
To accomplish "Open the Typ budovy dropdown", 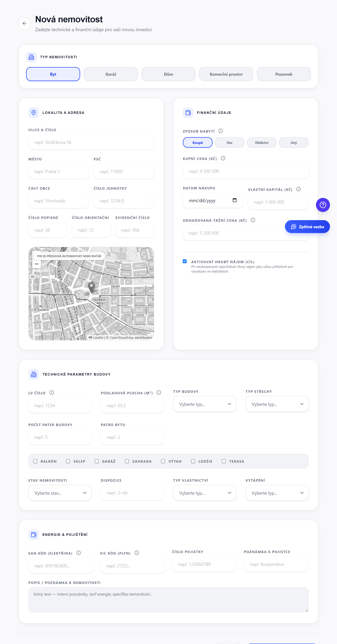I will tap(205, 404).
